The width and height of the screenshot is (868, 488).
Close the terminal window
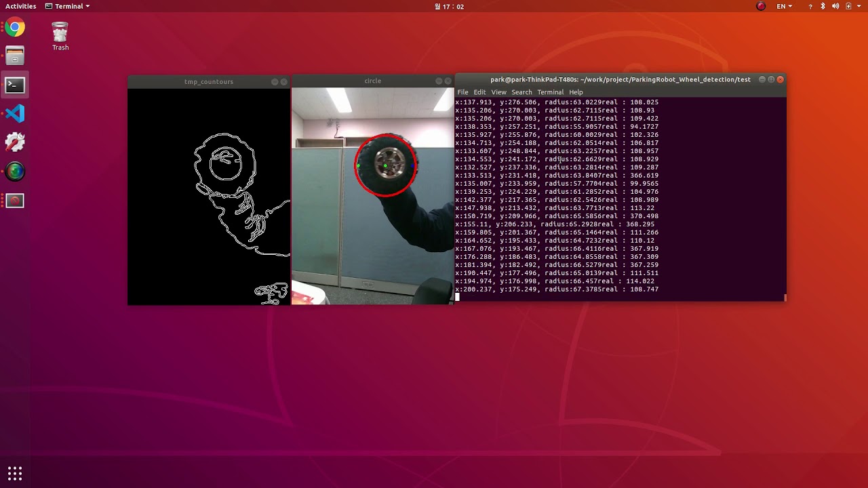(x=781, y=79)
